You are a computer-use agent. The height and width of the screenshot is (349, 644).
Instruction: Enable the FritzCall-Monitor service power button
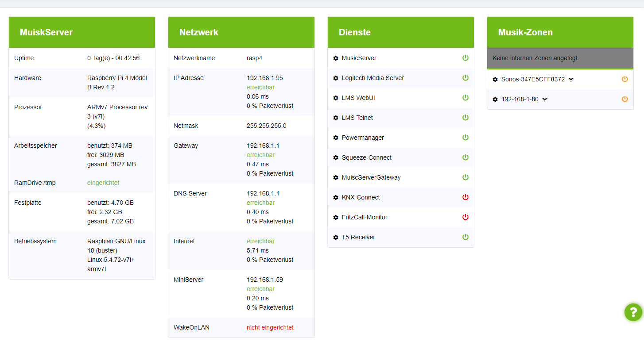466,217
